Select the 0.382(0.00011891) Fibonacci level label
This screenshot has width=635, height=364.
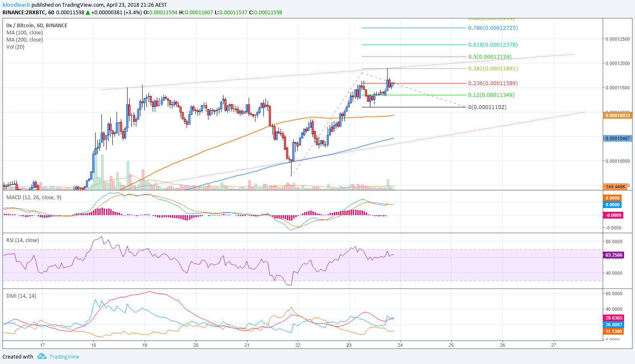point(493,68)
